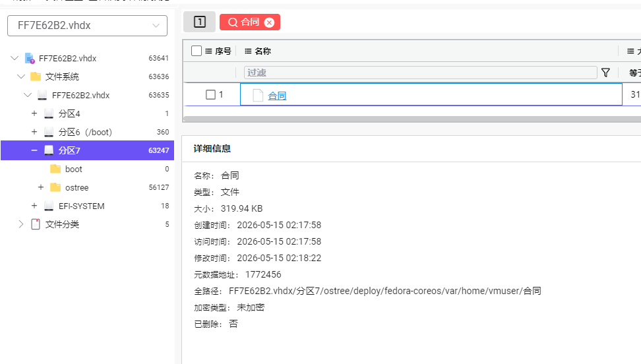Expand the 分区4 partition plus sign
Screen dimensions: 641x364
click(x=34, y=113)
